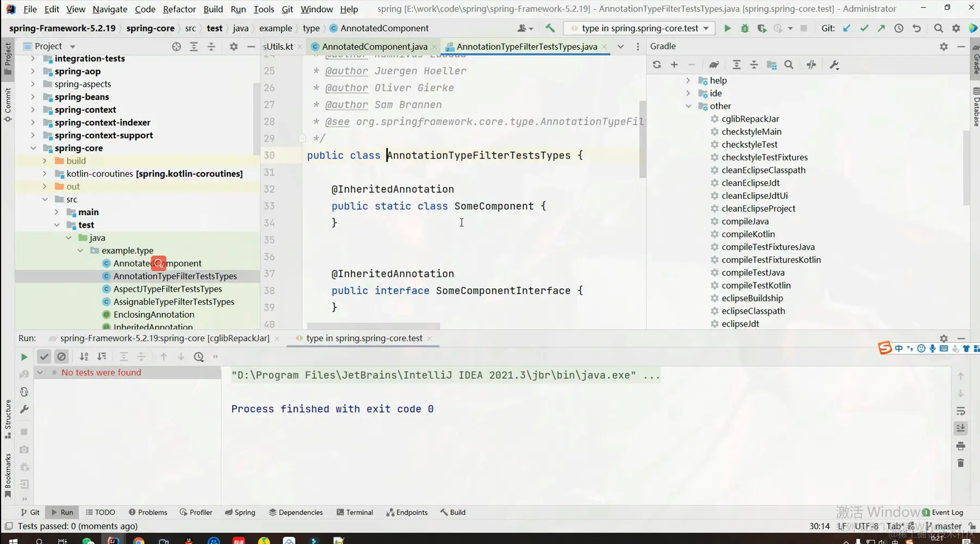The height and width of the screenshot is (544, 980).
Task: Run the current configuration with green play icon
Action: coord(727,28)
